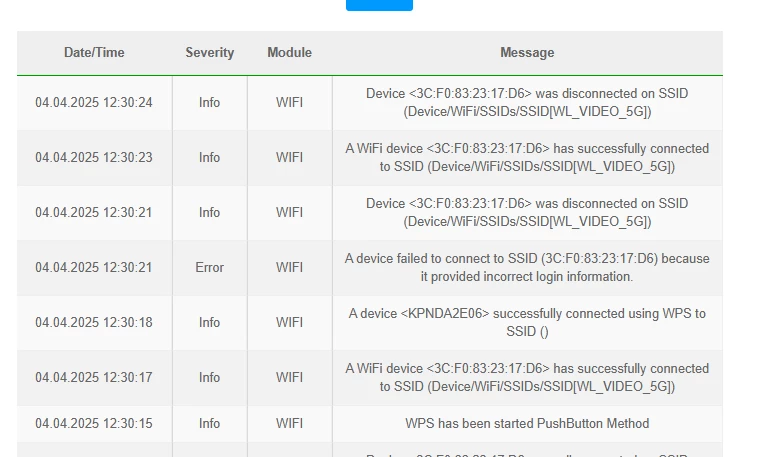Click the Module column header

(290, 52)
